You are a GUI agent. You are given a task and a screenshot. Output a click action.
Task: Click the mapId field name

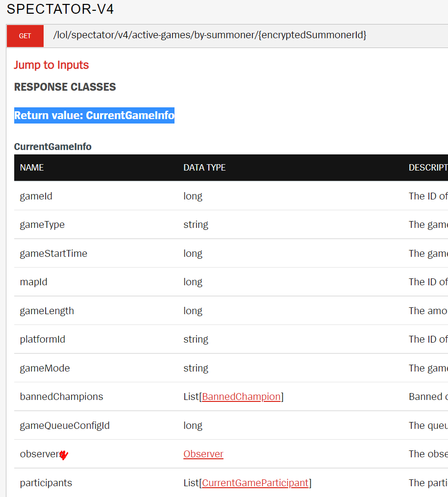pos(33,282)
